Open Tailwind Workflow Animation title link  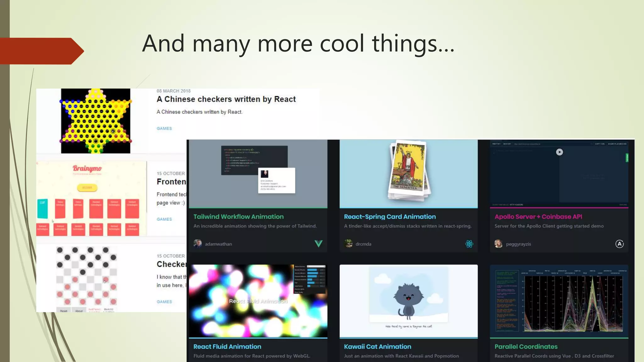pos(238,217)
